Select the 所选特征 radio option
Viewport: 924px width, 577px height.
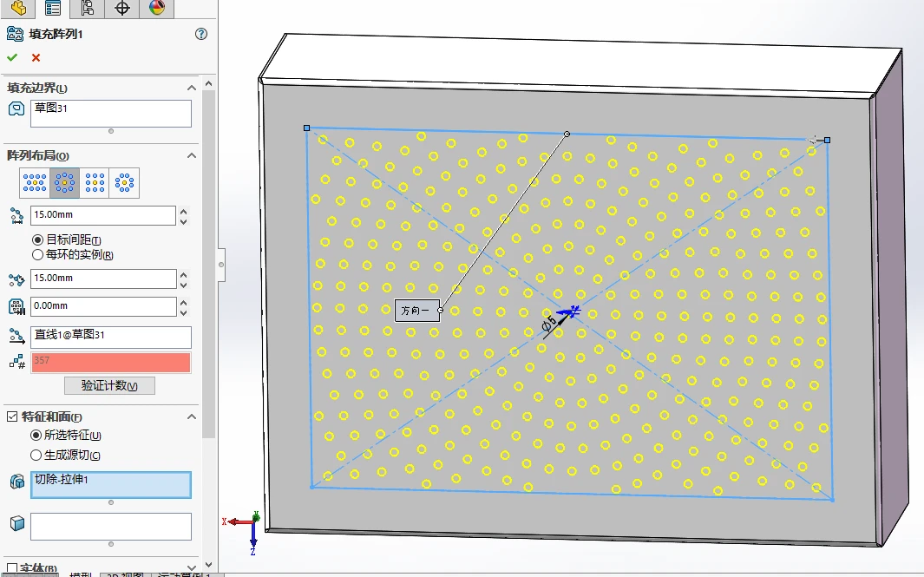(36, 436)
